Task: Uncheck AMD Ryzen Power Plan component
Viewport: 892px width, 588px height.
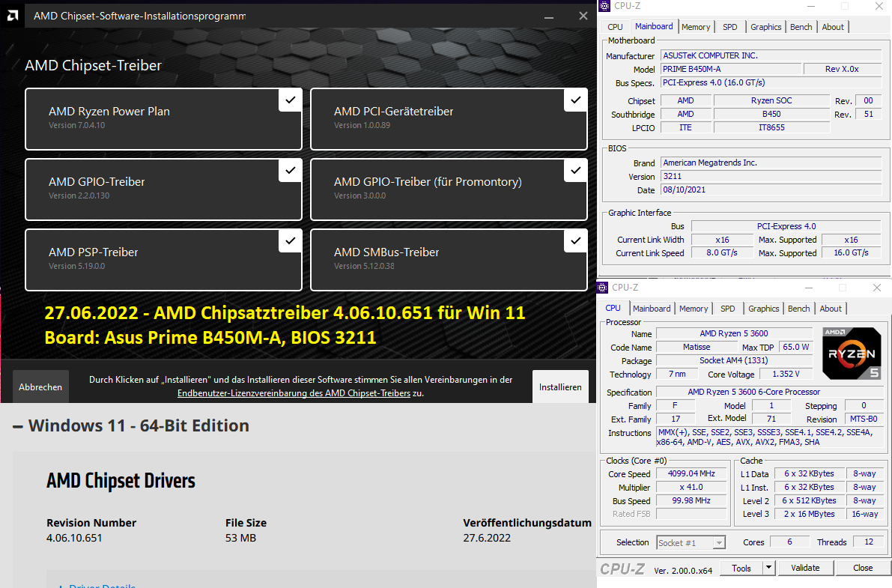Action: [x=290, y=100]
